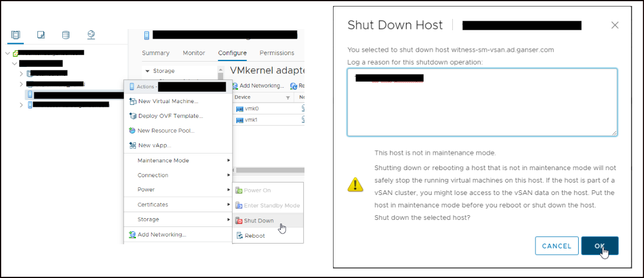Click the Device column header

pos(262,98)
